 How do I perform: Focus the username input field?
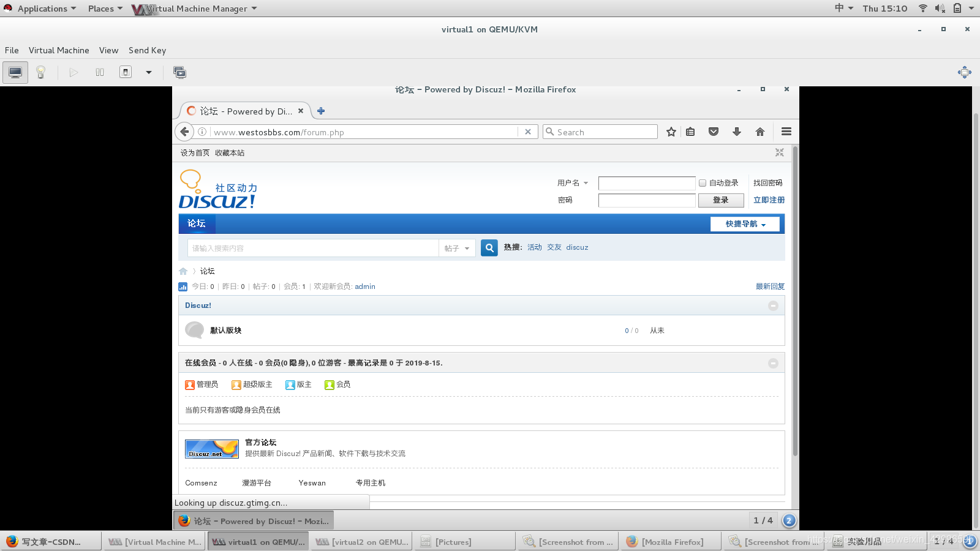pos(647,184)
